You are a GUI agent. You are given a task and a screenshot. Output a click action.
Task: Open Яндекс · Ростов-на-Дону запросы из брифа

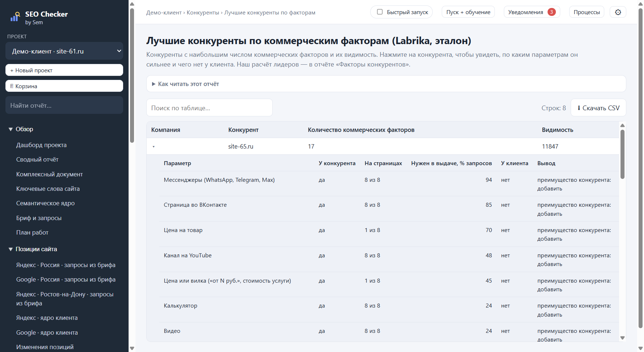pos(65,299)
